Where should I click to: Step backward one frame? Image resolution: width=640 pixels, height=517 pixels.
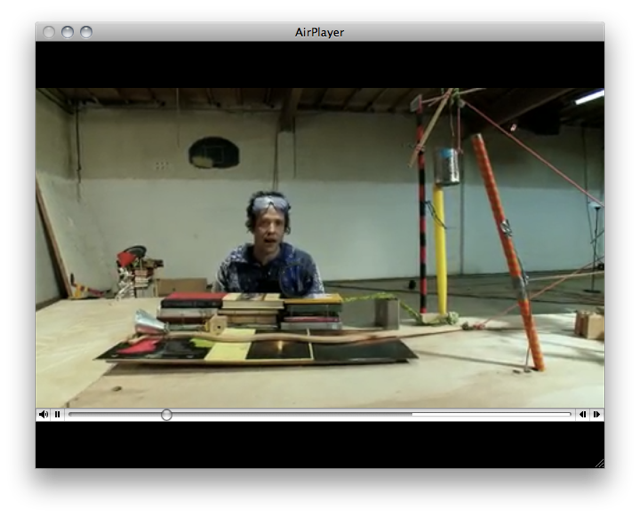click(582, 415)
